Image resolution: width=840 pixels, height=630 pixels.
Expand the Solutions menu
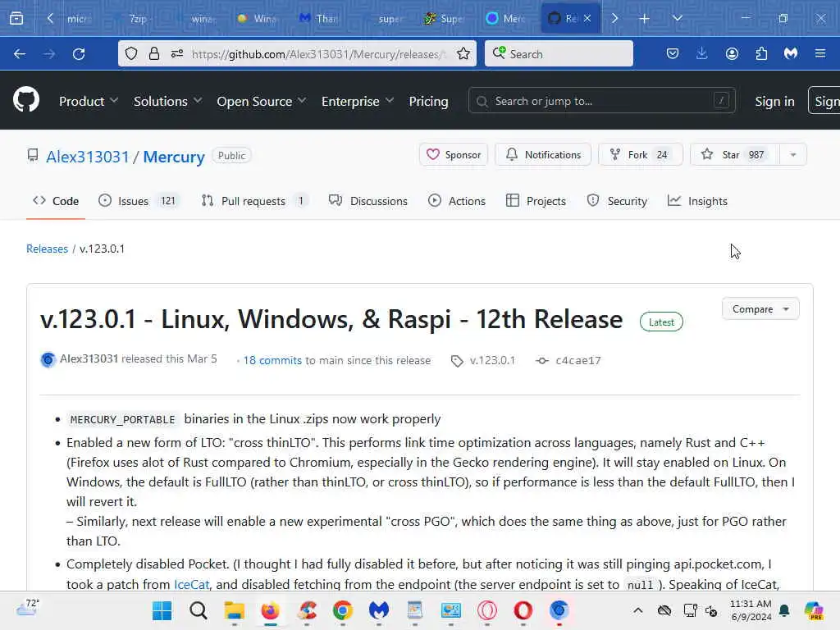167,101
